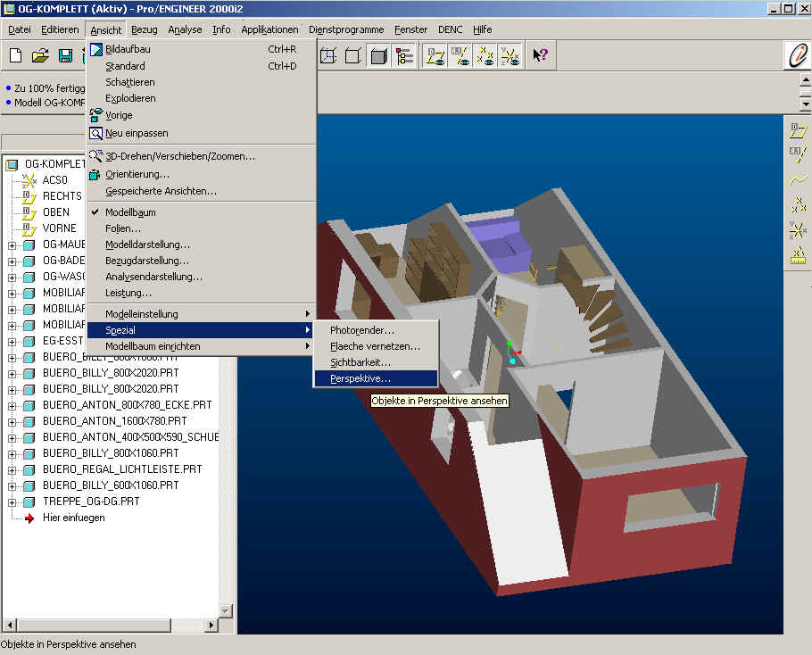
Task: Click the red insert arrow icon in the tree
Action: pos(29,518)
